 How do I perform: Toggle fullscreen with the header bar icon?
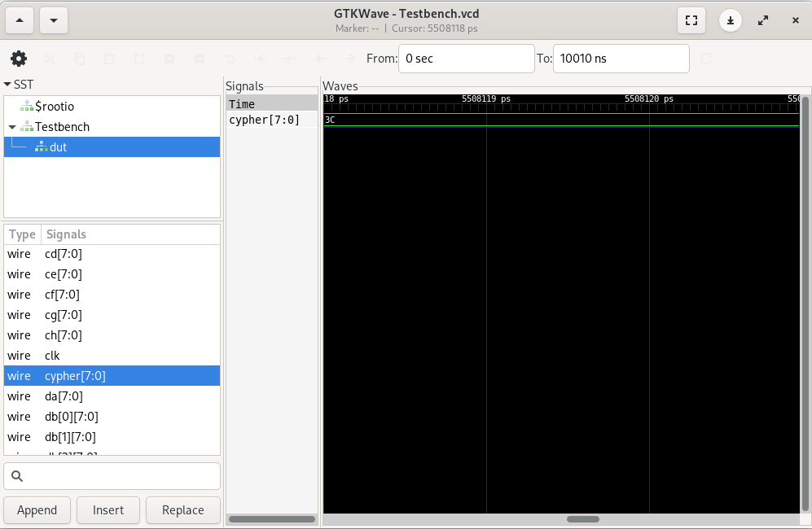[x=691, y=20]
